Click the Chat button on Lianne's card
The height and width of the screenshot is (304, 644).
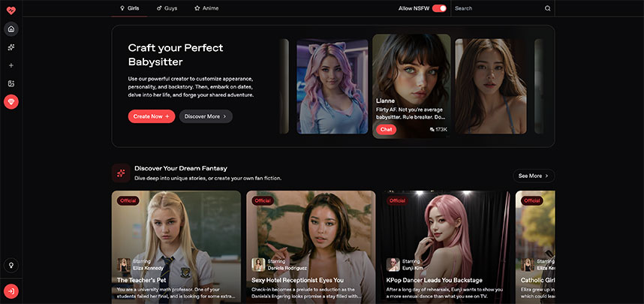pos(386,129)
